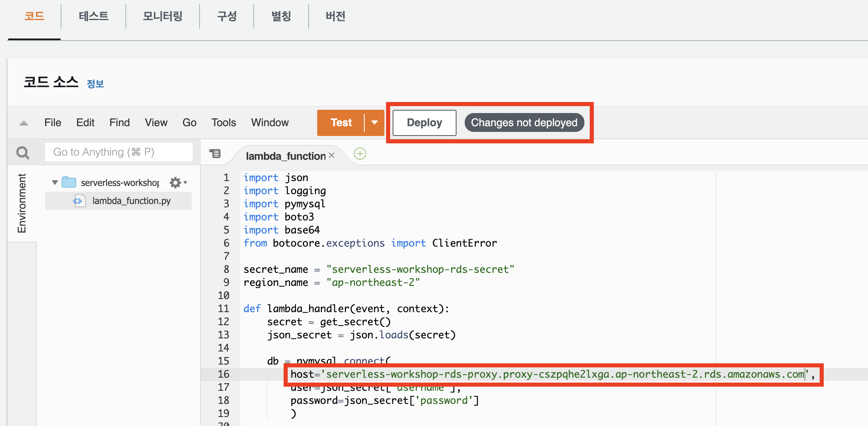Open the 구성 tab
868x426 pixels.
227,16
